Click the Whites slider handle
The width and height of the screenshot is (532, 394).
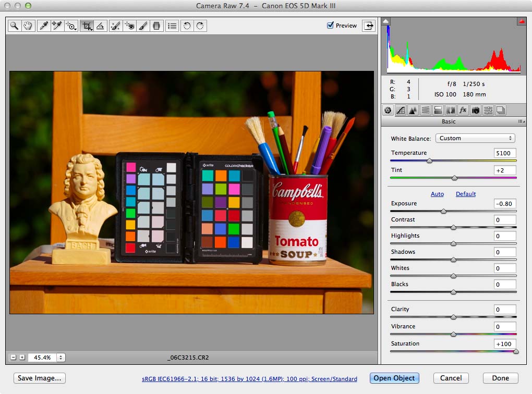(x=454, y=276)
